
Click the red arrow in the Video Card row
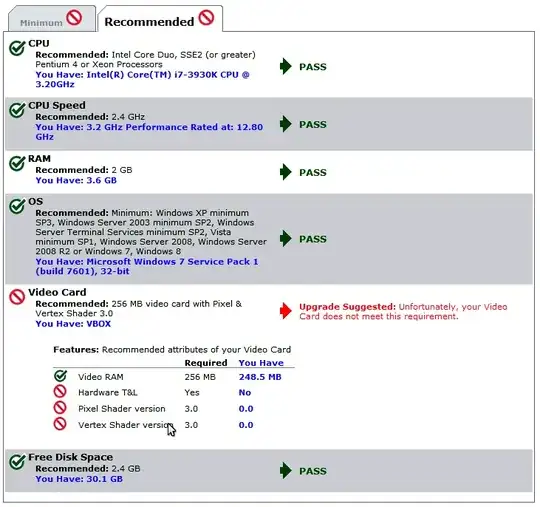pyautogui.click(x=285, y=311)
